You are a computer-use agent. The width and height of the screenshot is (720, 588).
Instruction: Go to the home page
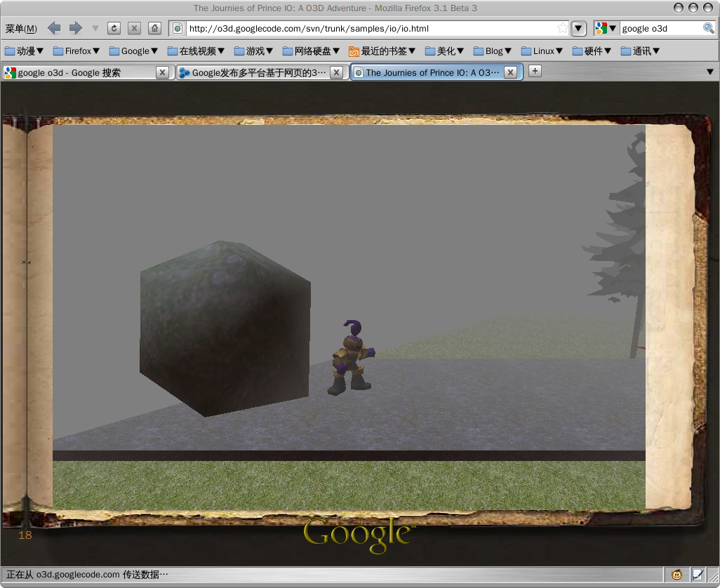(x=155, y=29)
